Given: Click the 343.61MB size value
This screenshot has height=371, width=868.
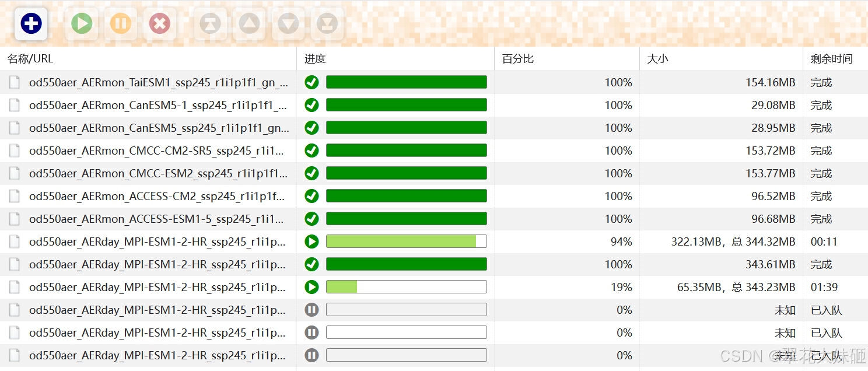Looking at the screenshot, I should point(771,265).
